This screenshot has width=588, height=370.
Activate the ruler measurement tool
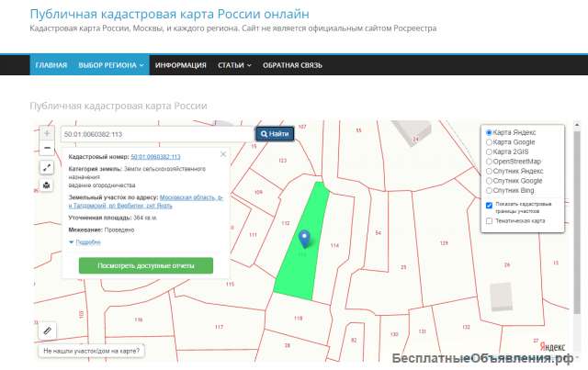pos(47,331)
